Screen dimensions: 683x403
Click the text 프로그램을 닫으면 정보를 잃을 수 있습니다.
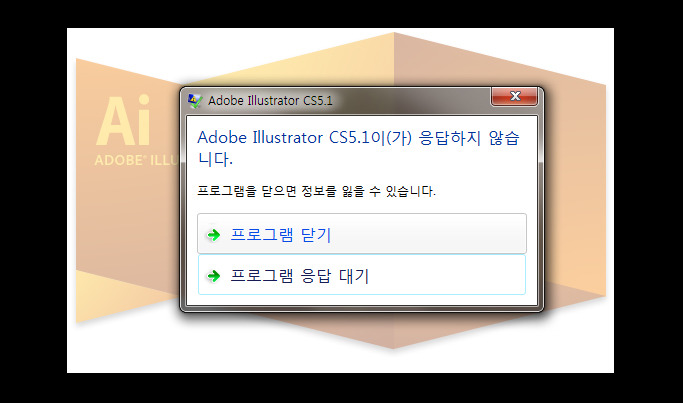[x=316, y=191]
